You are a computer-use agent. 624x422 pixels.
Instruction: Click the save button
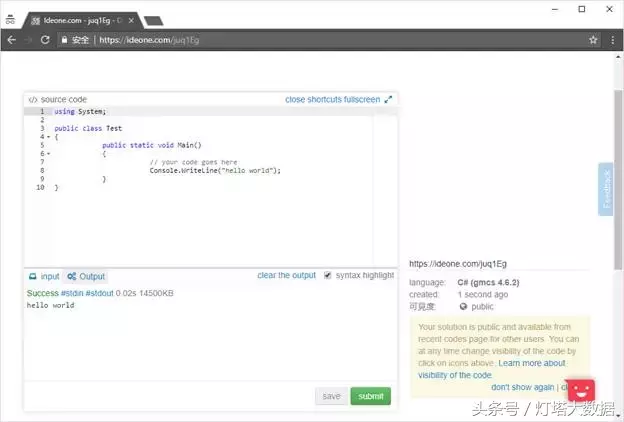[x=331, y=396]
